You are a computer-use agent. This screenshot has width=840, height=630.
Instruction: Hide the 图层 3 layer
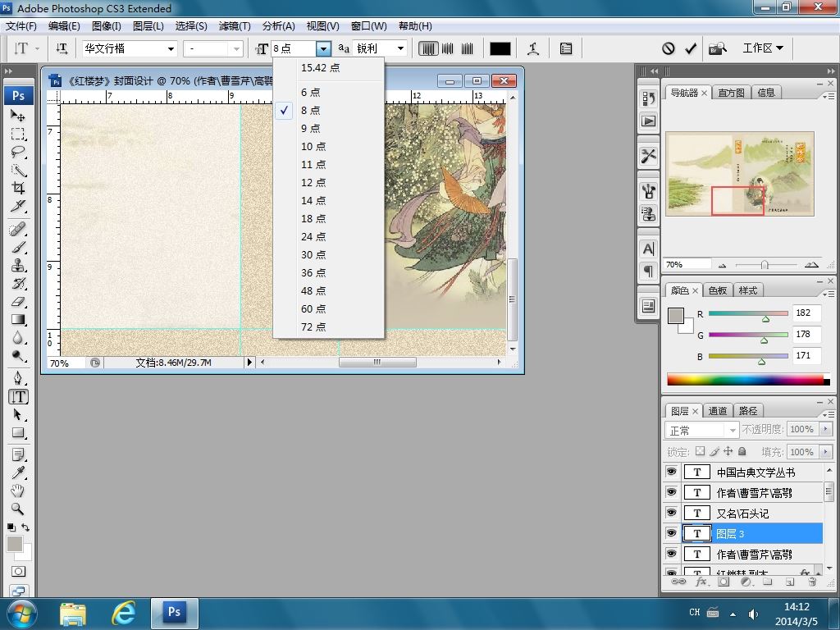(671, 533)
